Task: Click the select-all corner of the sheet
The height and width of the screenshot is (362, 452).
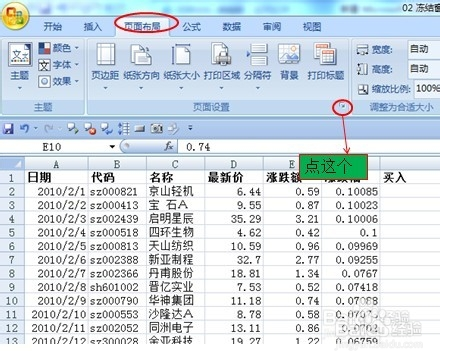Action: click(12, 164)
